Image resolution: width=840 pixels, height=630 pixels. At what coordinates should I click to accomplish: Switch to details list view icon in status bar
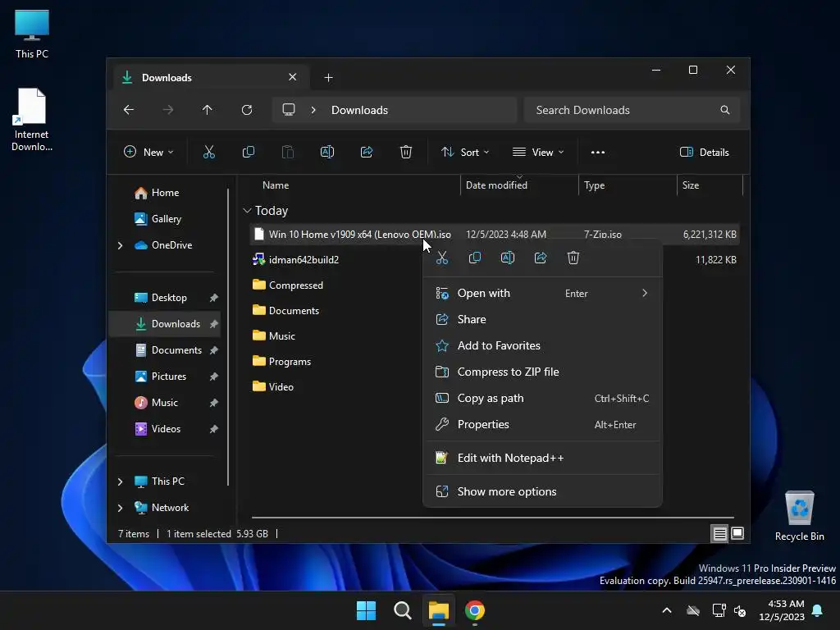coord(719,533)
